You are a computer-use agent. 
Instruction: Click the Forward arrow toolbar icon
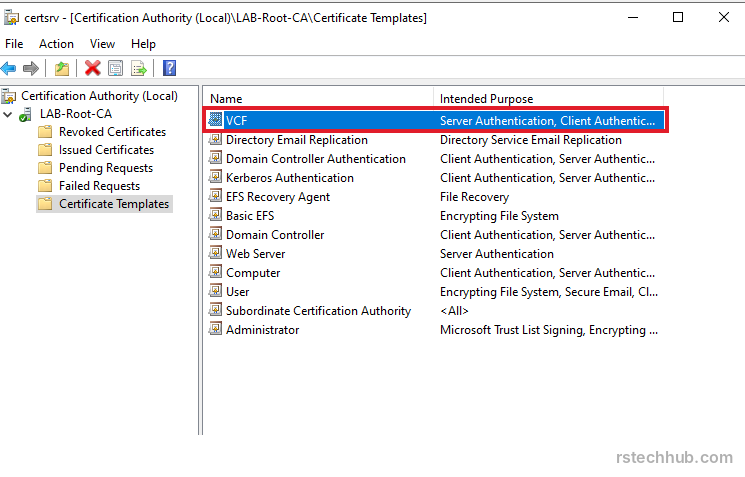[x=31, y=68]
